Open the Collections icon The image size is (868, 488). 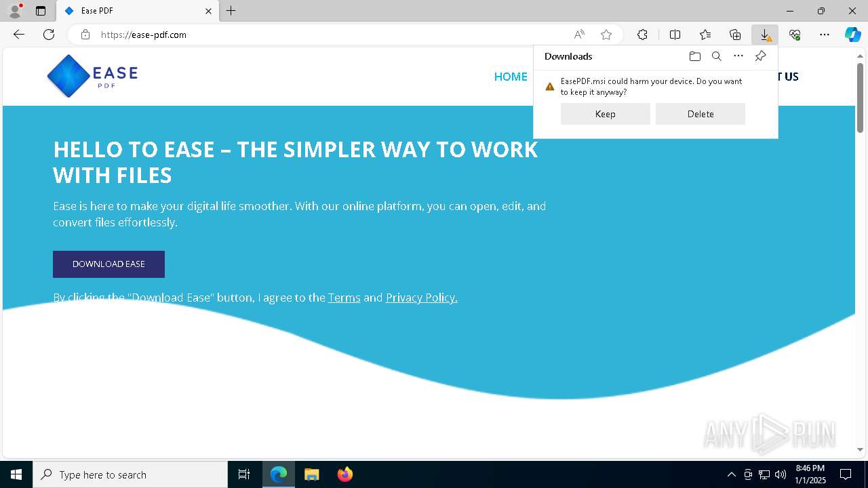[x=735, y=35]
